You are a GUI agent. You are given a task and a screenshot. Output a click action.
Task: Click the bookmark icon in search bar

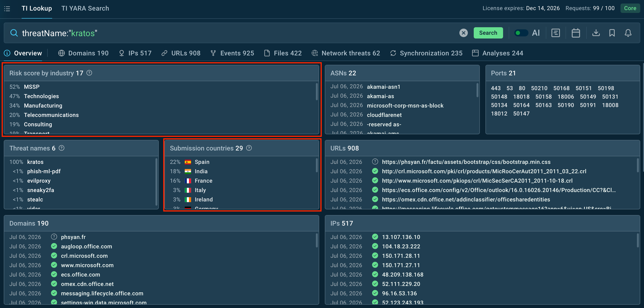coord(612,33)
